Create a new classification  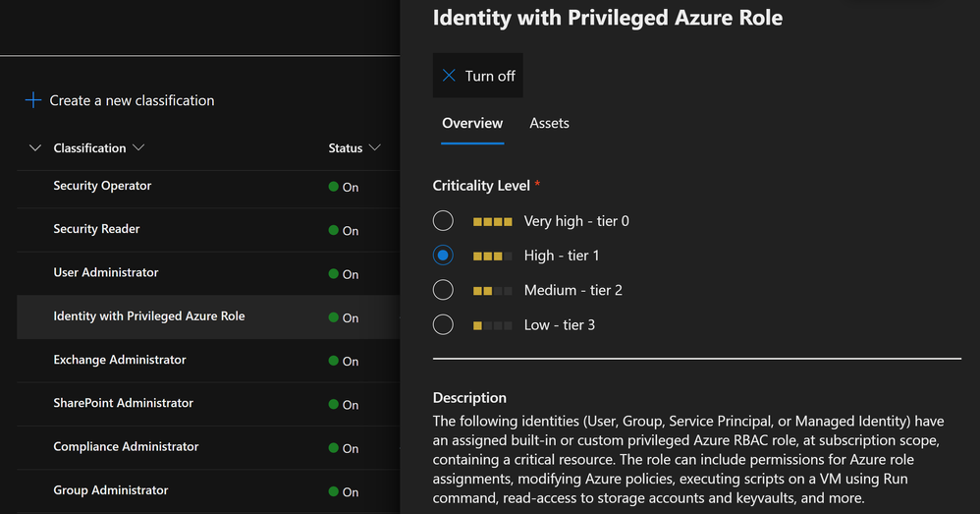point(132,100)
